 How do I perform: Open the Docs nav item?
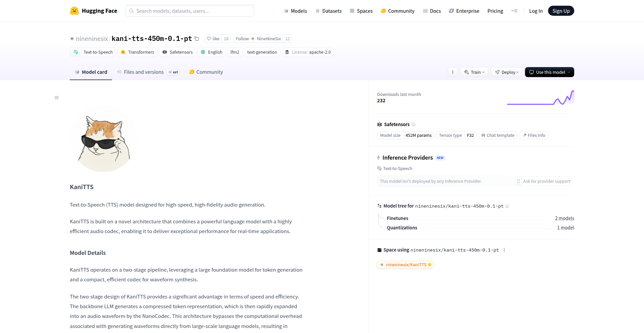pos(432,11)
